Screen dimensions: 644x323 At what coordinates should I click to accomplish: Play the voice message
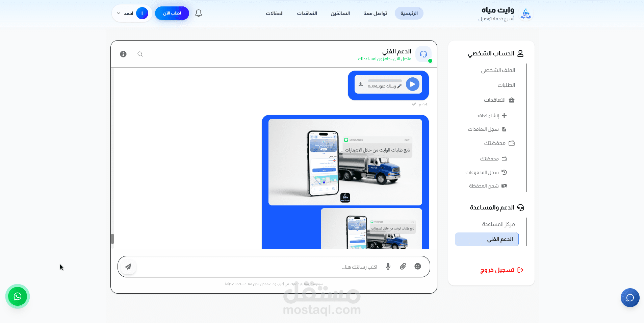(413, 84)
